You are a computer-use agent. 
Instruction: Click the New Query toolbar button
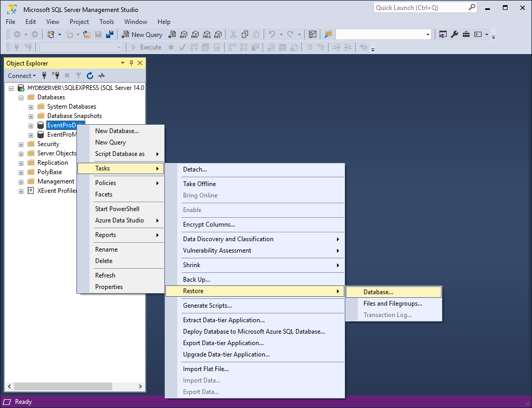tap(142, 35)
